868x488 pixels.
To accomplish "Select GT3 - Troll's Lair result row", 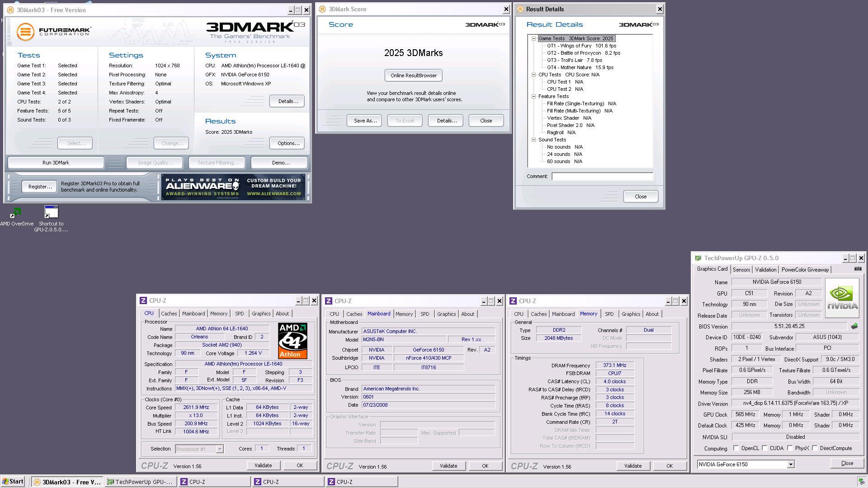I will tap(574, 60).
